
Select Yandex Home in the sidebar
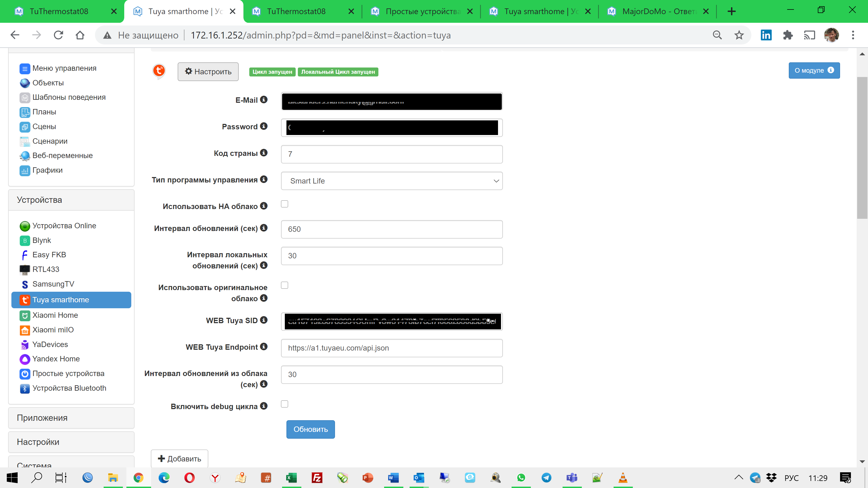pyautogui.click(x=56, y=359)
